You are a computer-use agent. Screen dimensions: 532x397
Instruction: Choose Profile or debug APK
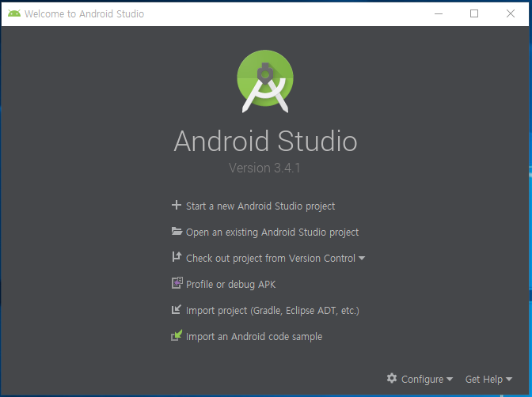pyautogui.click(x=230, y=285)
